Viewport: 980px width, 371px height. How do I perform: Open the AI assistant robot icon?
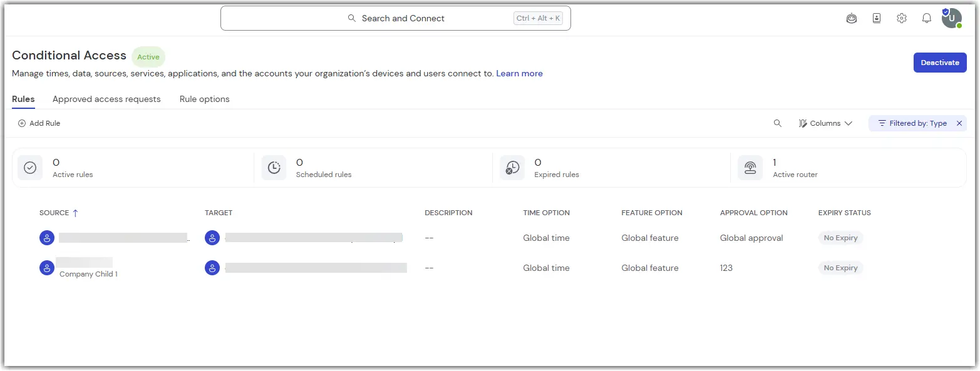852,18
